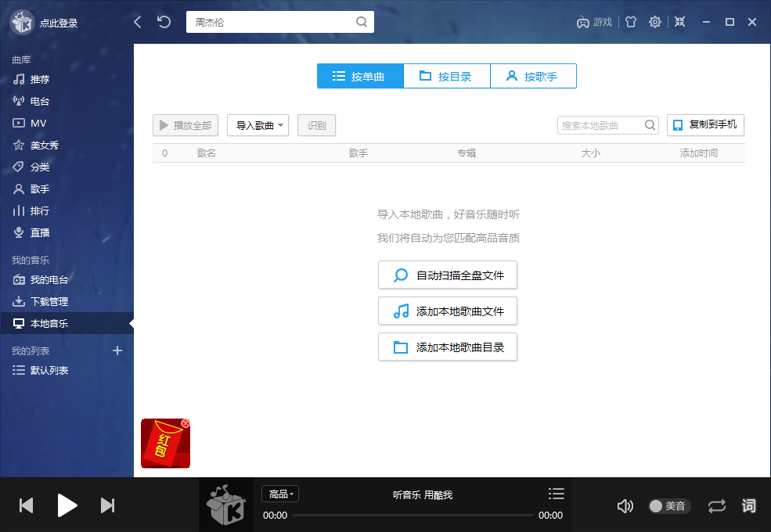Screen dimensions: 771x532
Task: Open the 高品 quality dropdown
Action: (280, 494)
